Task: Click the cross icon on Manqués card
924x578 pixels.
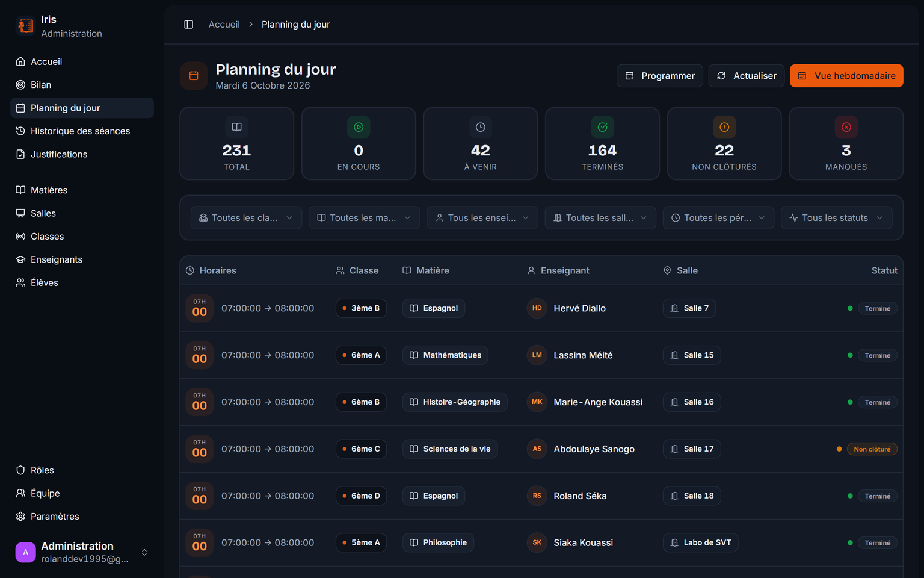Action: (x=846, y=127)
